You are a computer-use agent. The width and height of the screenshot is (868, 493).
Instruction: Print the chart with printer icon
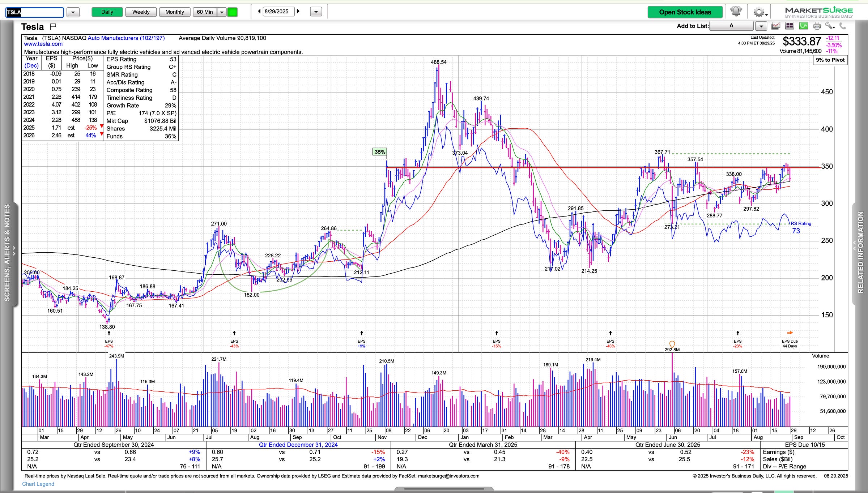pyautogui.click(x=817, y=26)
